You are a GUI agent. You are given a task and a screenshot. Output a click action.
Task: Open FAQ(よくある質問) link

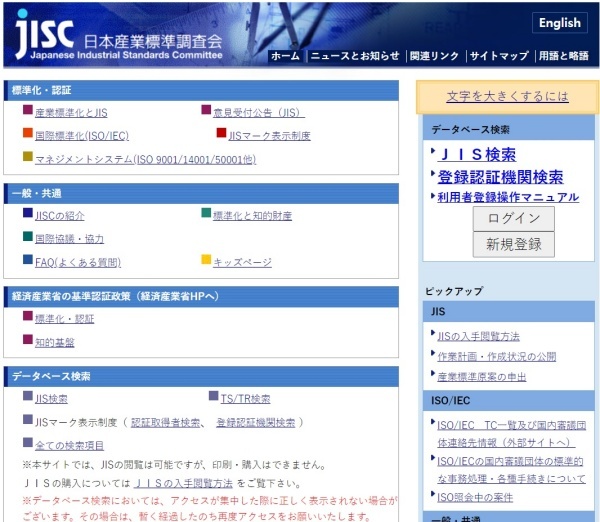point(77,262)
